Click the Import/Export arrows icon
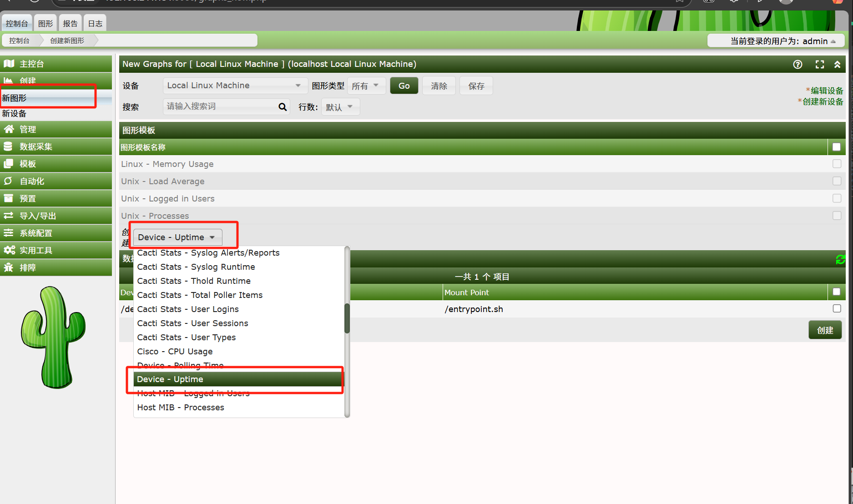This screenshot has height=504, width=853. coord(9,216)
